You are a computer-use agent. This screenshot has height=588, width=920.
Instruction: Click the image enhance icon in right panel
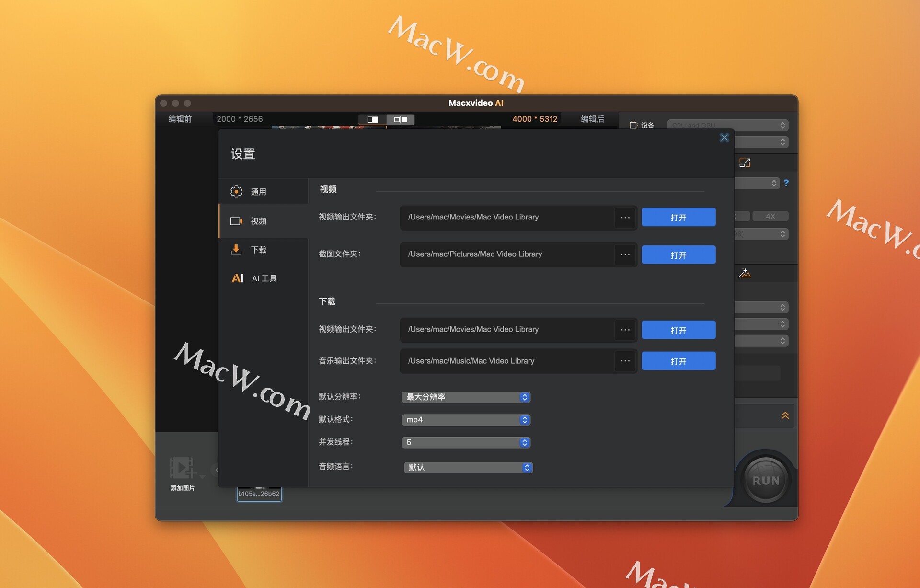pos(745,273)
